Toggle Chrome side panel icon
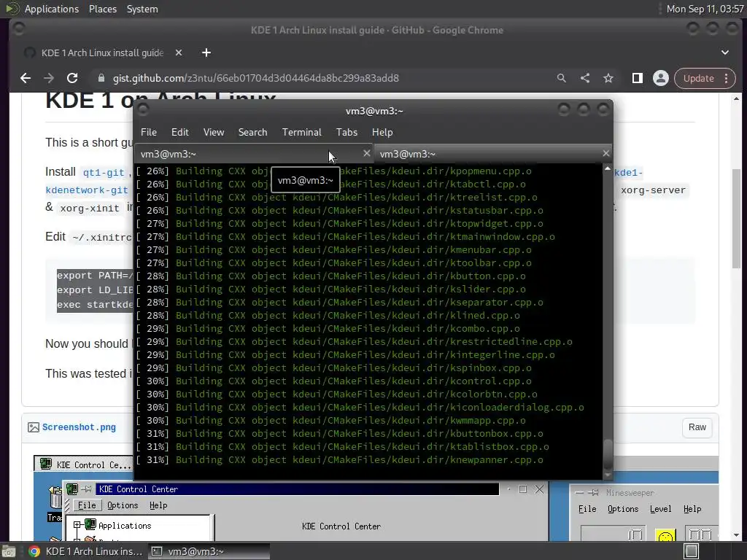The image size is (747, 560). pos(638,78)
